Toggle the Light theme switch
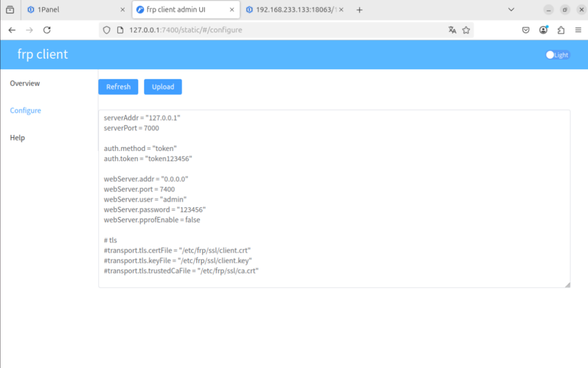 click(558, 55)
